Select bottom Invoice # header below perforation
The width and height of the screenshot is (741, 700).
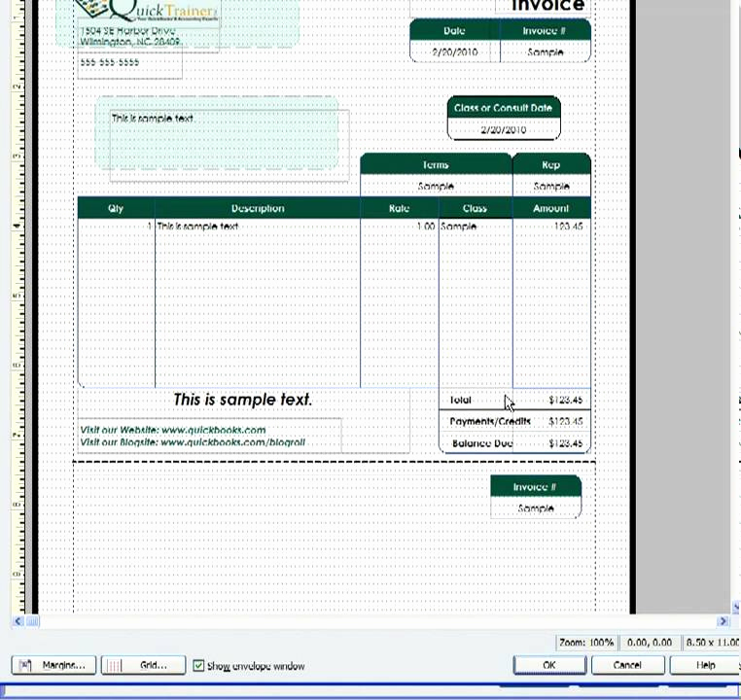pyautogui.click(x=536, y=487)
